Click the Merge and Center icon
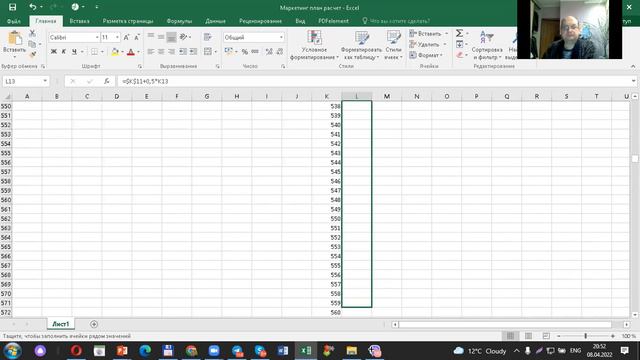 pos(208,51)
